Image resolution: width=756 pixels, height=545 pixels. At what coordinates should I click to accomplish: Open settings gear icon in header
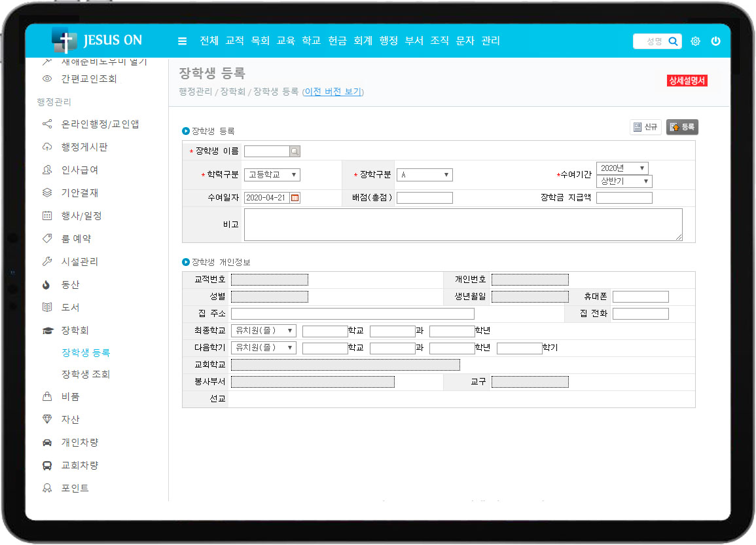(695, 41)
